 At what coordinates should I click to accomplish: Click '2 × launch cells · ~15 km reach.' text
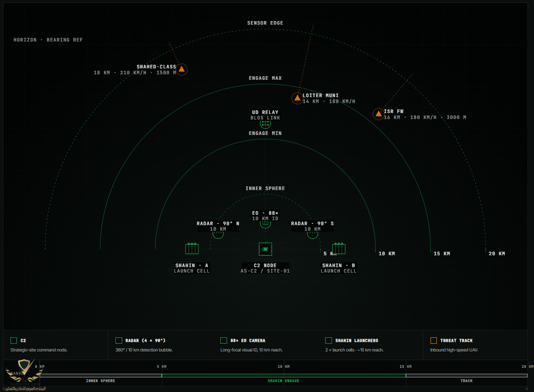354,350
